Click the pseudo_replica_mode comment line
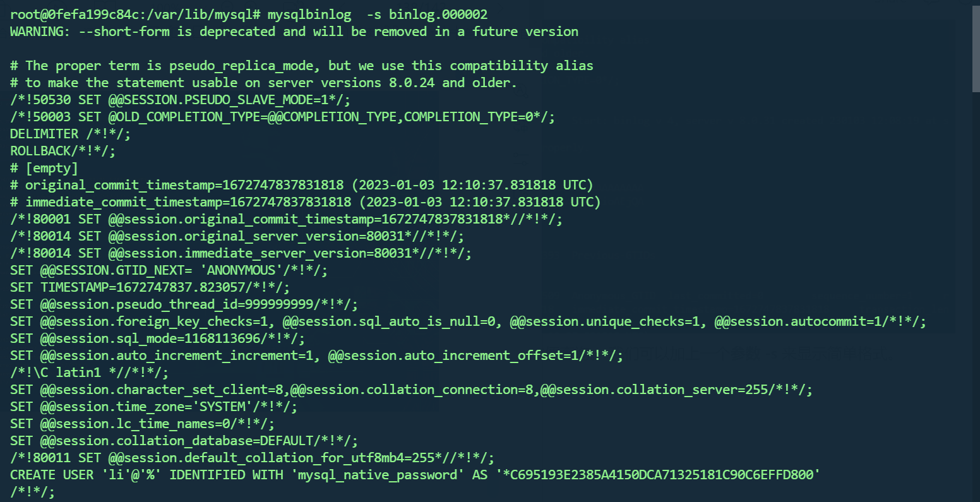Screen dimensions: 980x502 301,66
